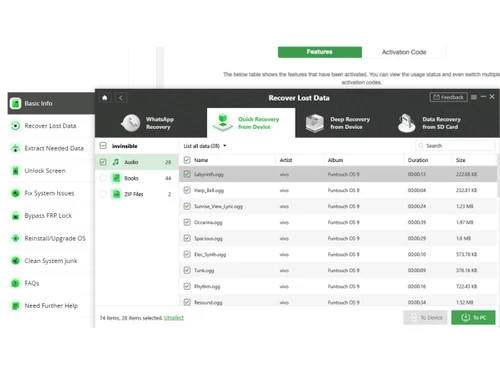Uncheck the Spacious.ogg checkbox
The height and width of the screenshot is (375, 500).
pyautogui.click(x=187, y=238)
